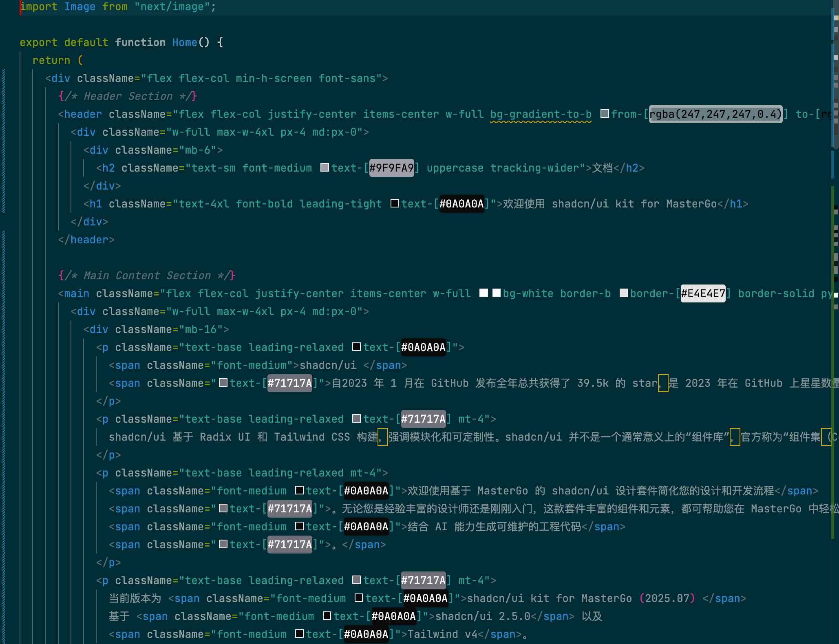
Task: Click the '#9F9FA9' hex value
Action: (391, 168)
